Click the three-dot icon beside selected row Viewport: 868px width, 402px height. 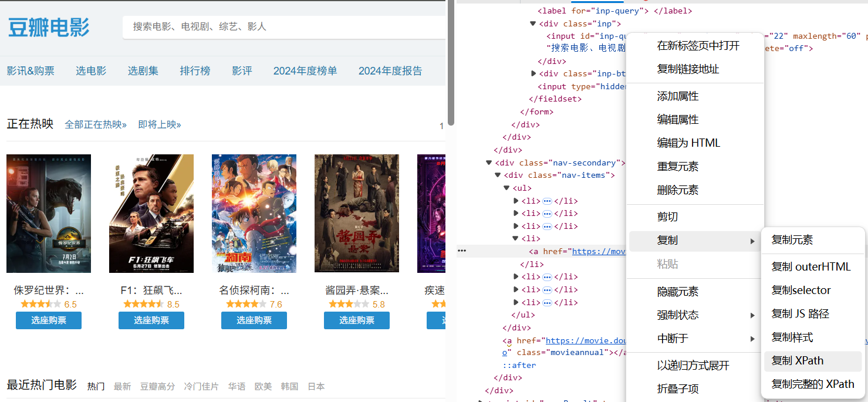pyautogui.click(x=462, y=251)
